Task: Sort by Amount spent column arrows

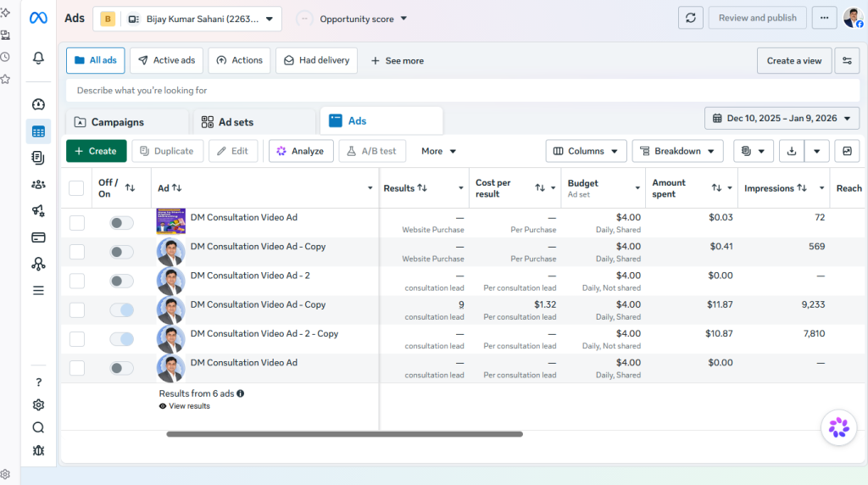Action: 716,187
